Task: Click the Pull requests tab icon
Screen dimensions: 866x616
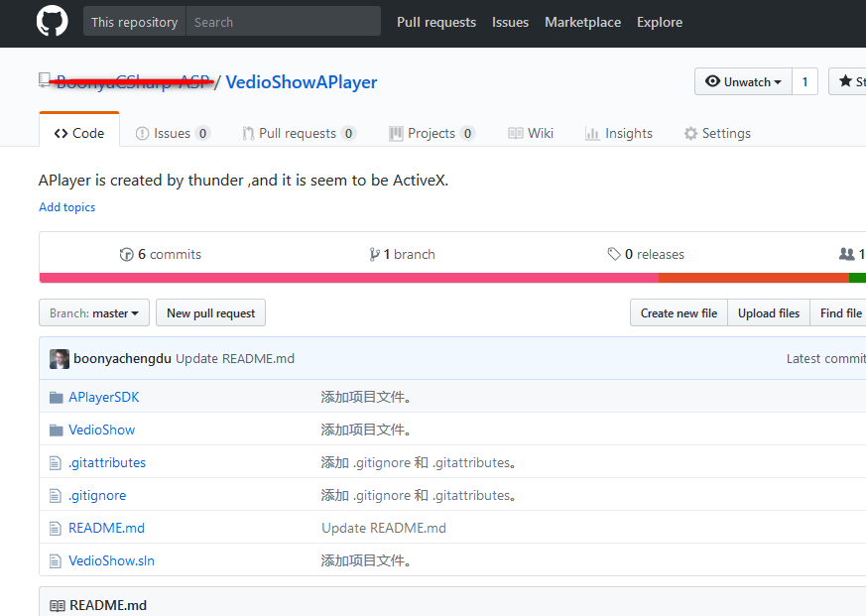Action: coord(248,133)
